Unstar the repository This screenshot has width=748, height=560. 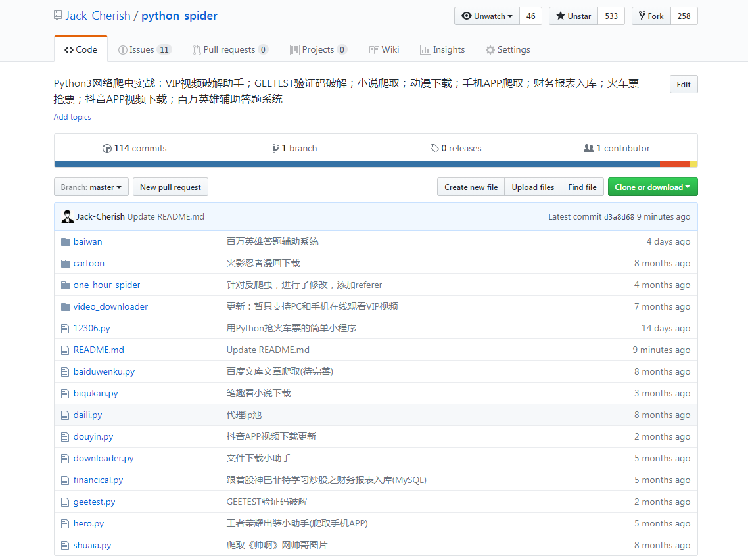[573, 16]
